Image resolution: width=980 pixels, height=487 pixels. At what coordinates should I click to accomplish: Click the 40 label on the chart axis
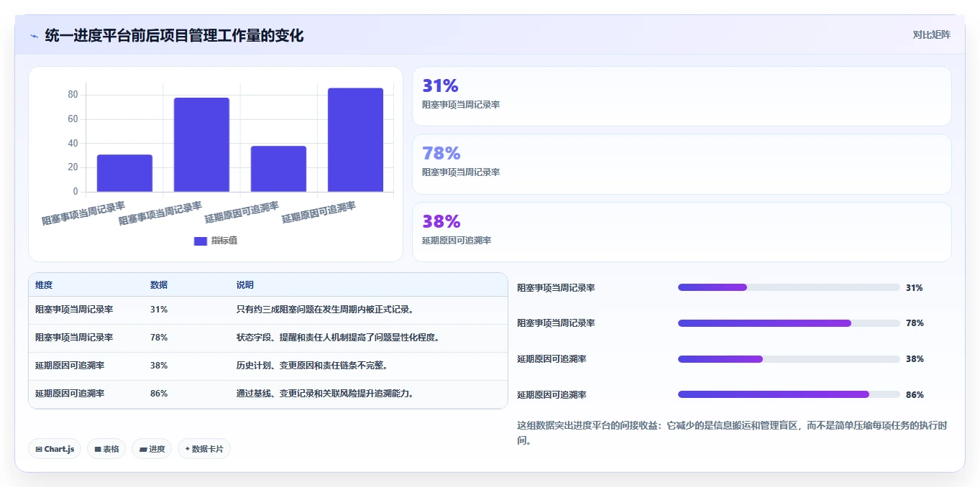73,144
